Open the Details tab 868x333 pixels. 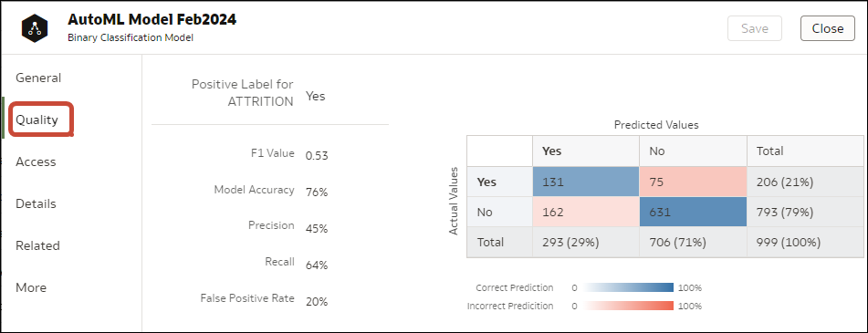coord(36,203)
